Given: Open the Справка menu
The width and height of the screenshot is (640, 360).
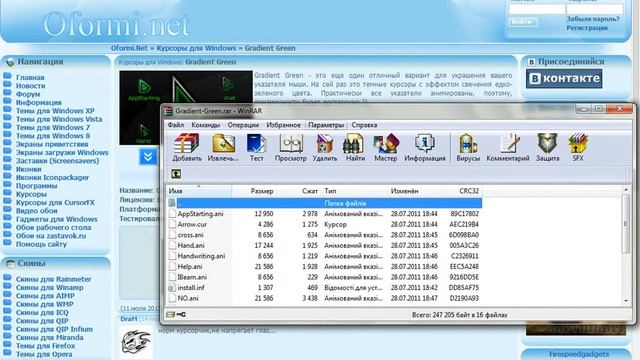Looking at the screenshot, I should tap(364, 125).
